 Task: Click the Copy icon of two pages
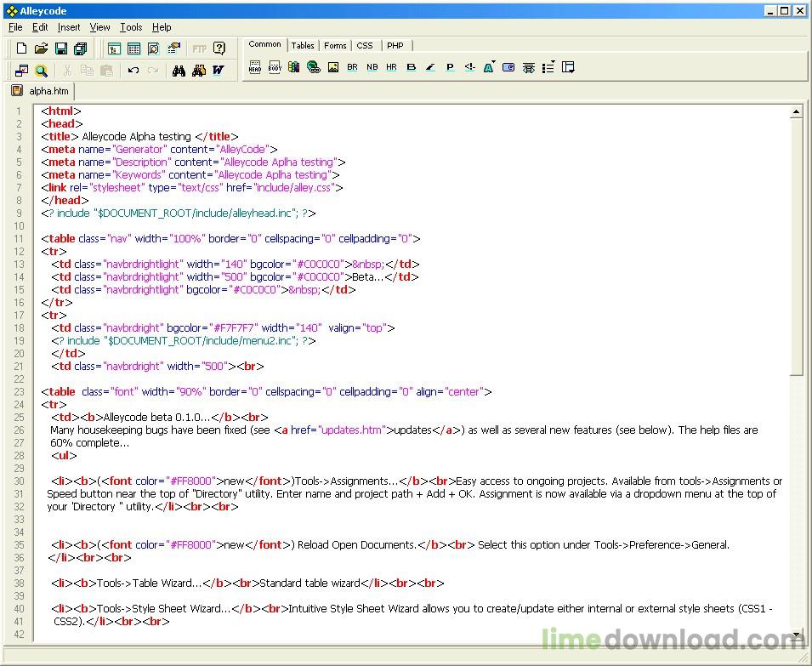pyautogui.click(x=87, y=71)
